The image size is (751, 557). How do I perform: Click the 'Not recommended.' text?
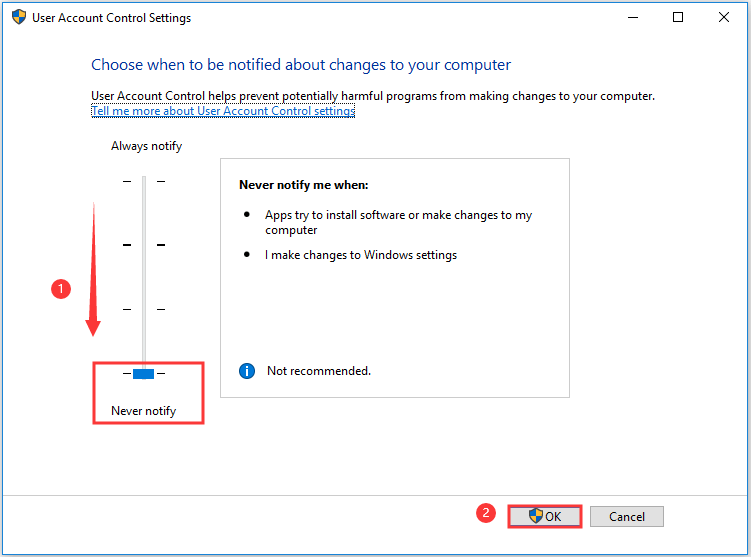[319, 371]
